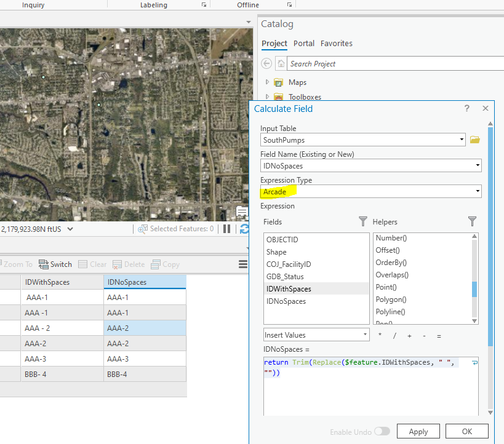Image resolution: width=504 pixels, height=444 pixels.
Task: Open the Input Table SouthPumps dropdown
Action: [462, 140]
